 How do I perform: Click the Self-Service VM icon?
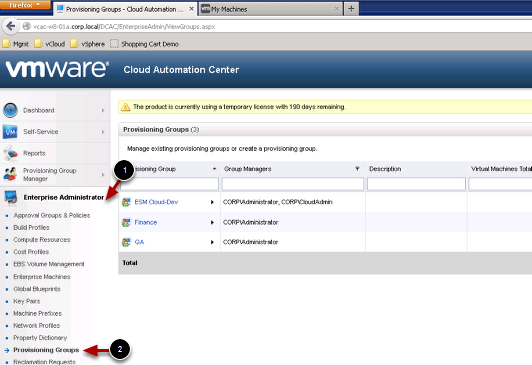pos(10,132)
